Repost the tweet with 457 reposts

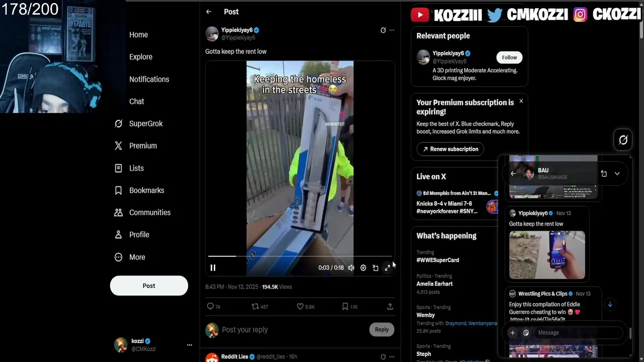coord(260,307)
